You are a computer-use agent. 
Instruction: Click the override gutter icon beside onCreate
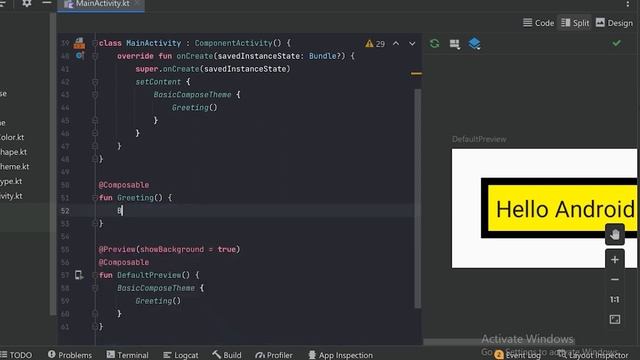click(x=80, y=56)
